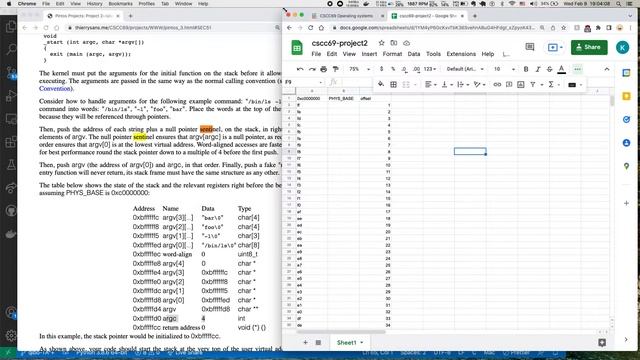Screen dimensions: 640x360
Task: Increase decimal places
Action: point(416,69)
